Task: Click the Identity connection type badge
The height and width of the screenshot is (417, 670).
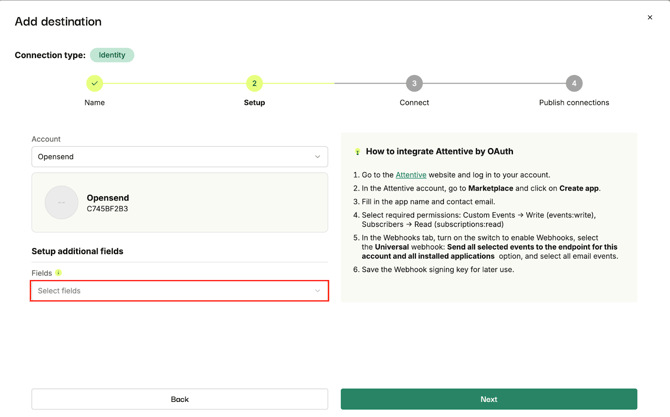Action: click(x=112, y=55)
